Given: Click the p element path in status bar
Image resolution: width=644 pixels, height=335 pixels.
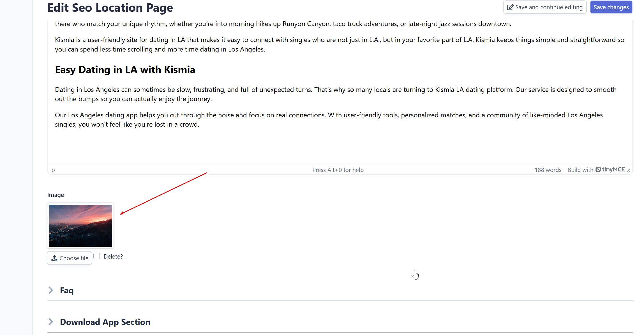Looking at the screenshot, I should (53, 170).
